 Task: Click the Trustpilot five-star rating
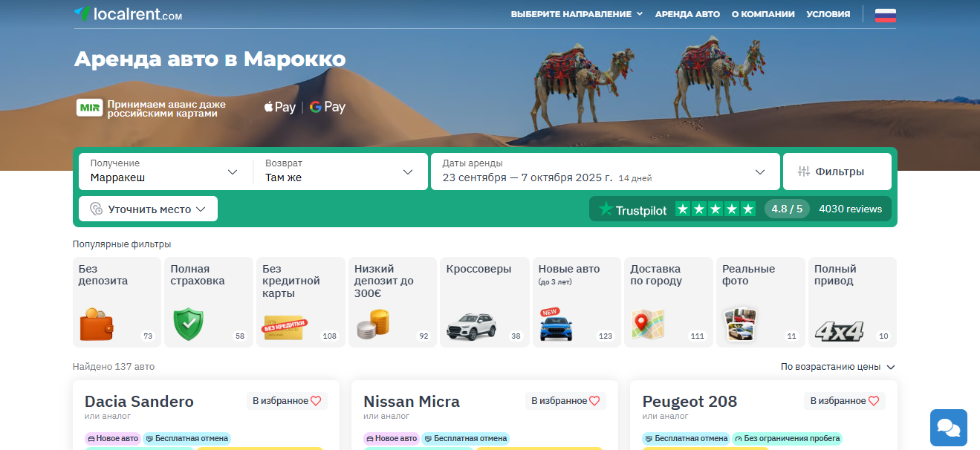[715, 209]
